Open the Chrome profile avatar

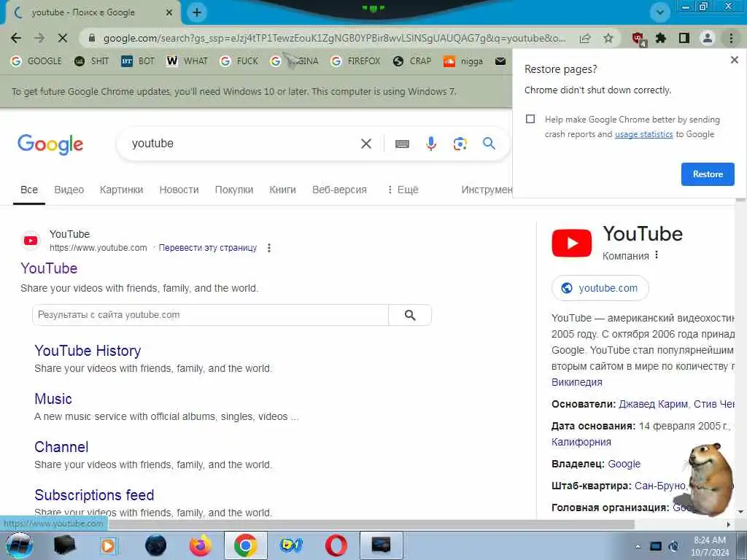[x=708, y=38]
